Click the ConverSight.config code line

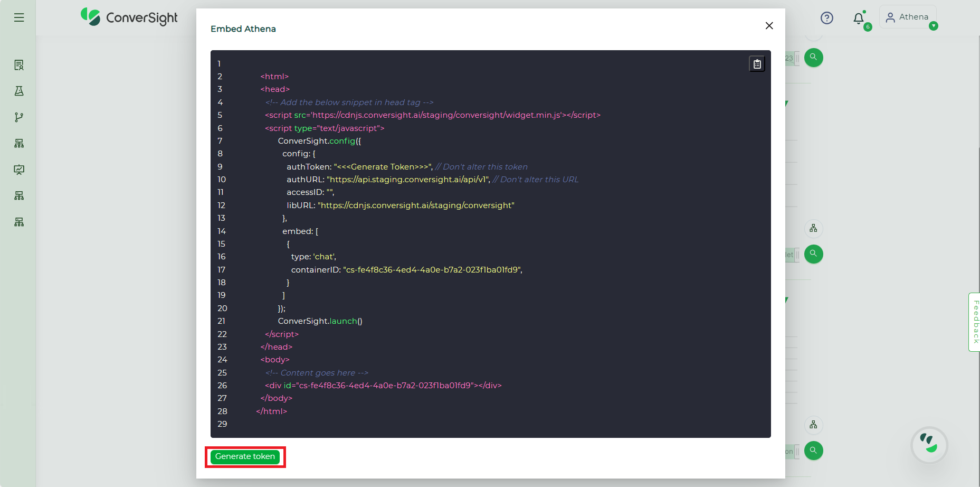point(320,141)
